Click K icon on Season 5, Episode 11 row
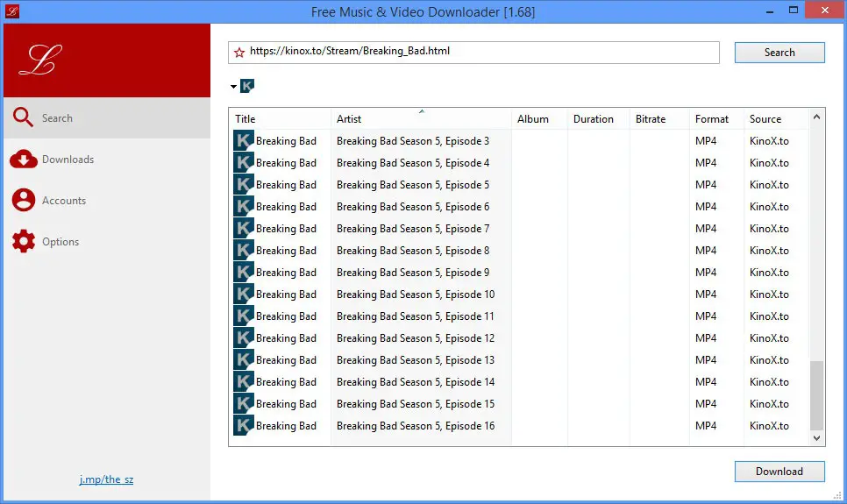Viewport: 847px width, 504px height. (x=244, y=316)
